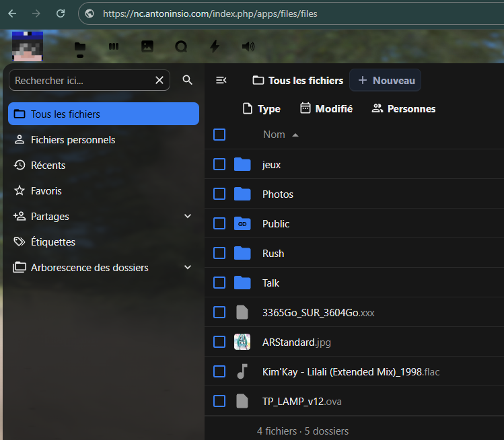Click the Nouveau button
Screen dimensions: 504x440
[x=386, y=81]
